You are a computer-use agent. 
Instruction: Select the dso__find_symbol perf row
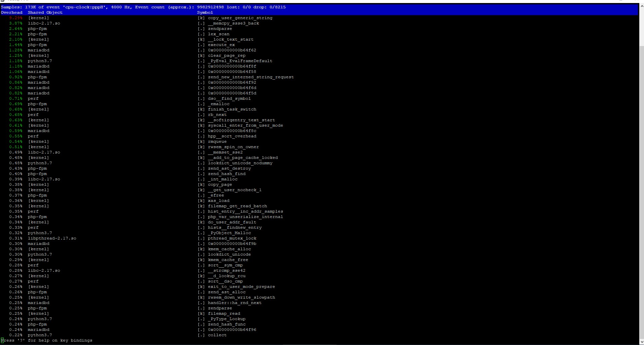click(x=229, y=98)
